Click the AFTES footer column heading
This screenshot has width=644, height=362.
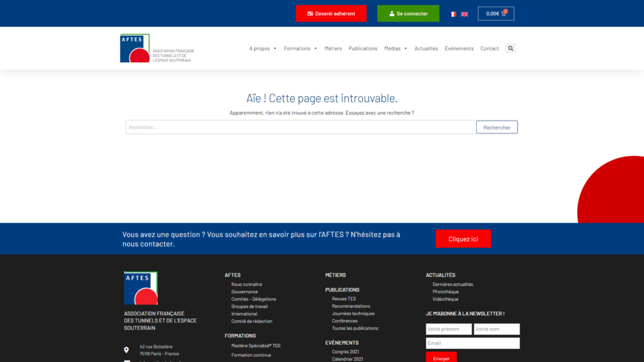(233, 275)
